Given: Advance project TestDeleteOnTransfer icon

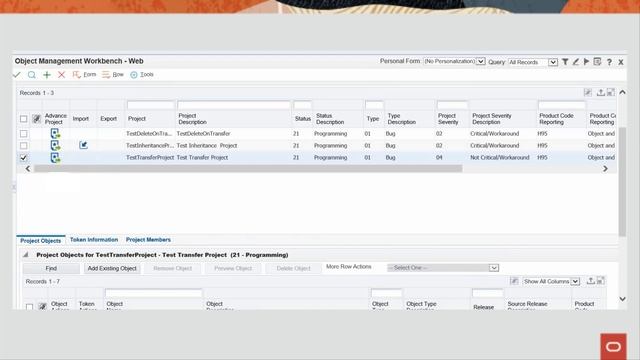Looking at the screenshot, I should pyautogui.click(x=55, y=133).
